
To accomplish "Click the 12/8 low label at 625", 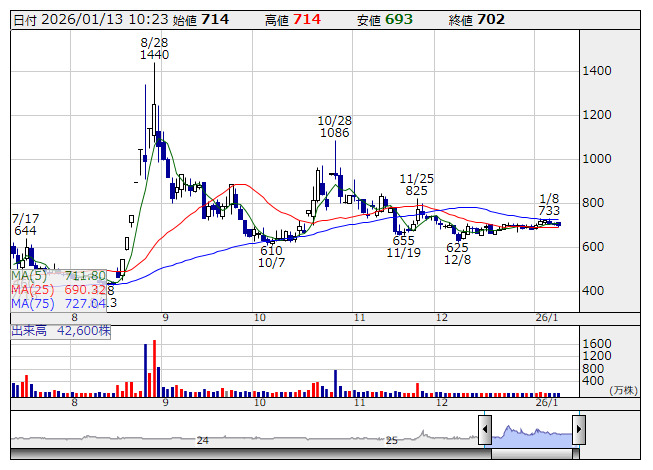I will pos(458,253).
